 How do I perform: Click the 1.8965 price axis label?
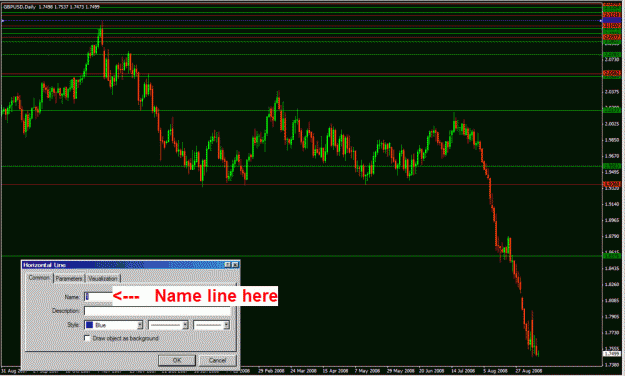612,220
